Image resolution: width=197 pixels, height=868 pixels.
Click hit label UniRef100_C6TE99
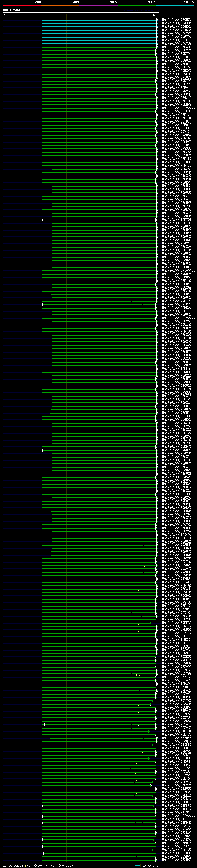point(176,111)
